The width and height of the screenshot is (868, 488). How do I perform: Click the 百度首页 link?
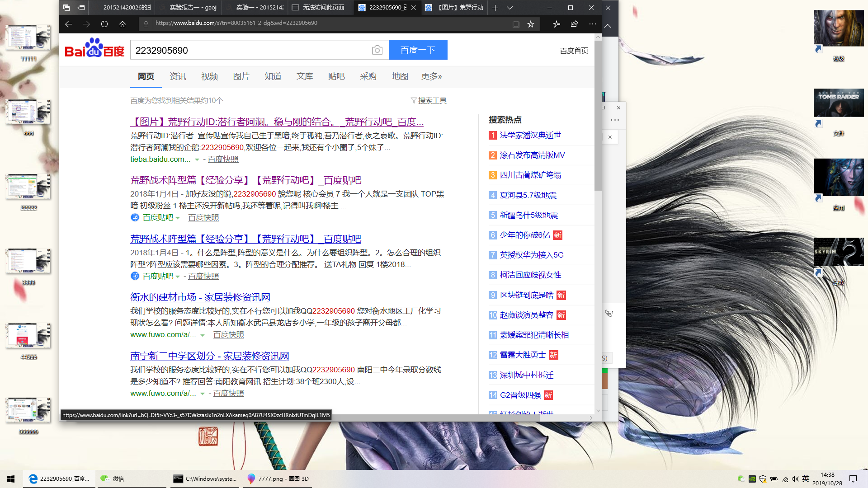pyautogui.click(x=574, y=51)
